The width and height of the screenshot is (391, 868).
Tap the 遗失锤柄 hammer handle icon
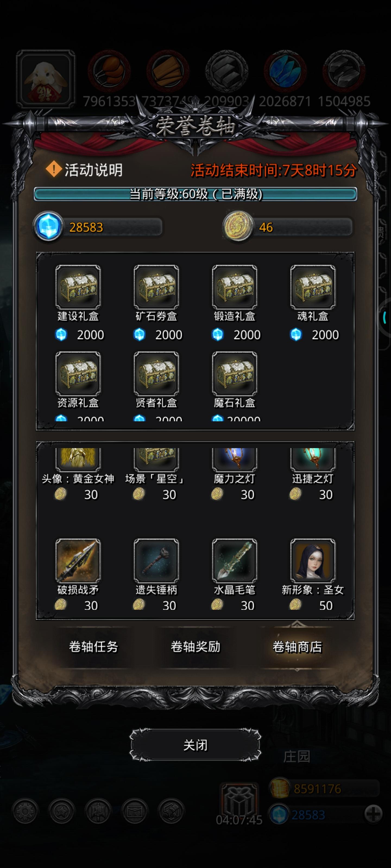[x=156, y=561]
